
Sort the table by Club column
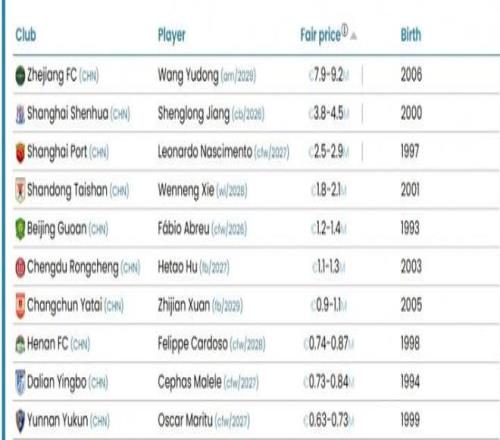[26, 35]
